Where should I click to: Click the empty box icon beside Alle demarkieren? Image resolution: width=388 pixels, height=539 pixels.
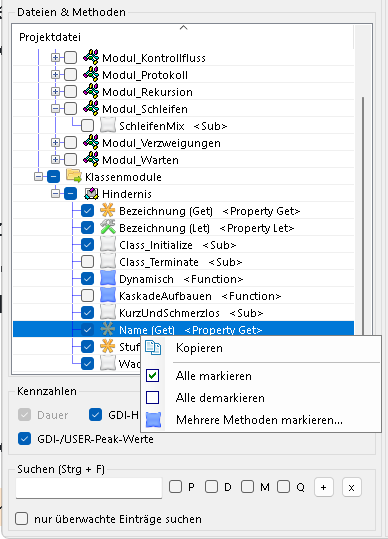pos(153,398)
